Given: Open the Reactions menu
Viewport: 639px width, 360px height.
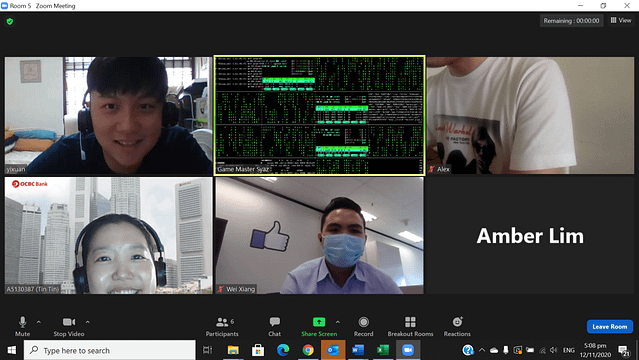Looking at the screenshot, I should (x=457, y=327).
